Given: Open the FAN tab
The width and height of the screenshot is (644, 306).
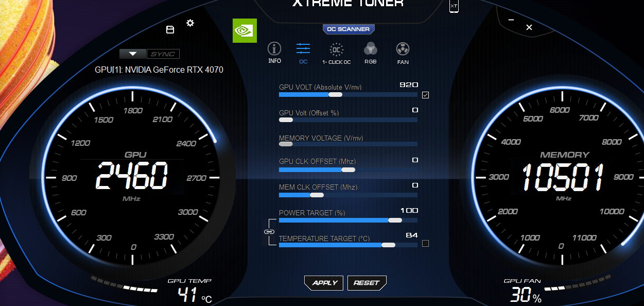Looking at the screenshot, I should [x=403, y=54].
